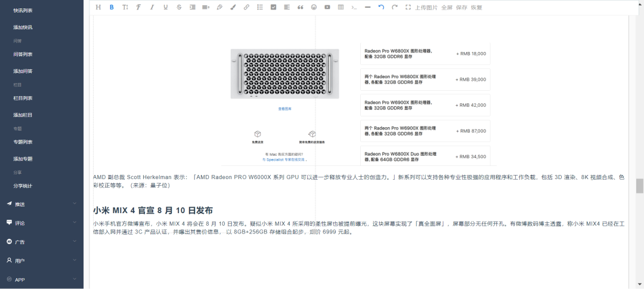The width and height of the screenshot is (644, 289).
Task: Click the + RMB 18,000 price text
Action: pos(470,54)
